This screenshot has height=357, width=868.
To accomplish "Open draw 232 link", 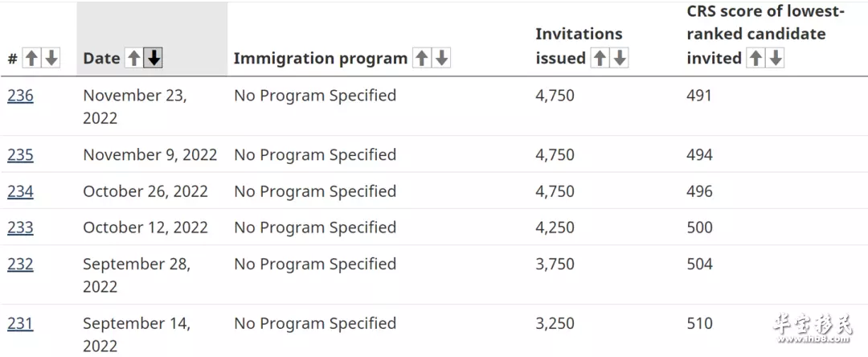I will click(x=20, y=264).
